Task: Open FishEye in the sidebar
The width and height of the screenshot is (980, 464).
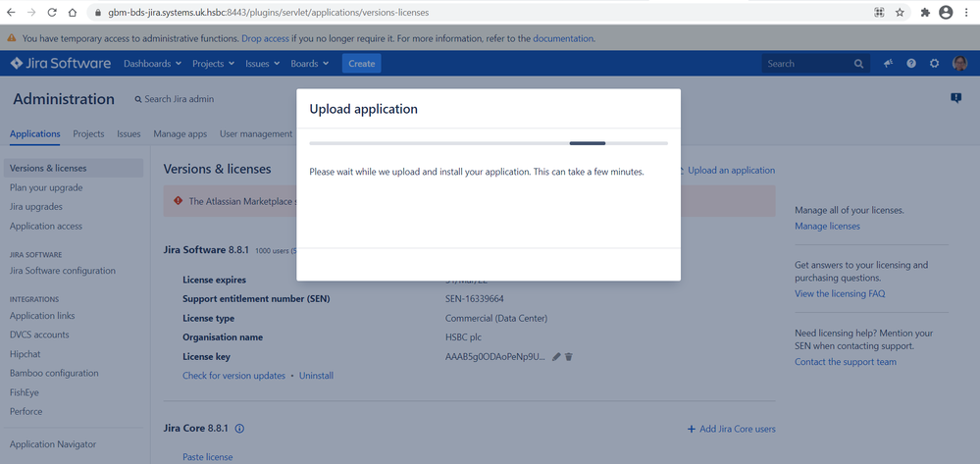Action: (25, 392)
